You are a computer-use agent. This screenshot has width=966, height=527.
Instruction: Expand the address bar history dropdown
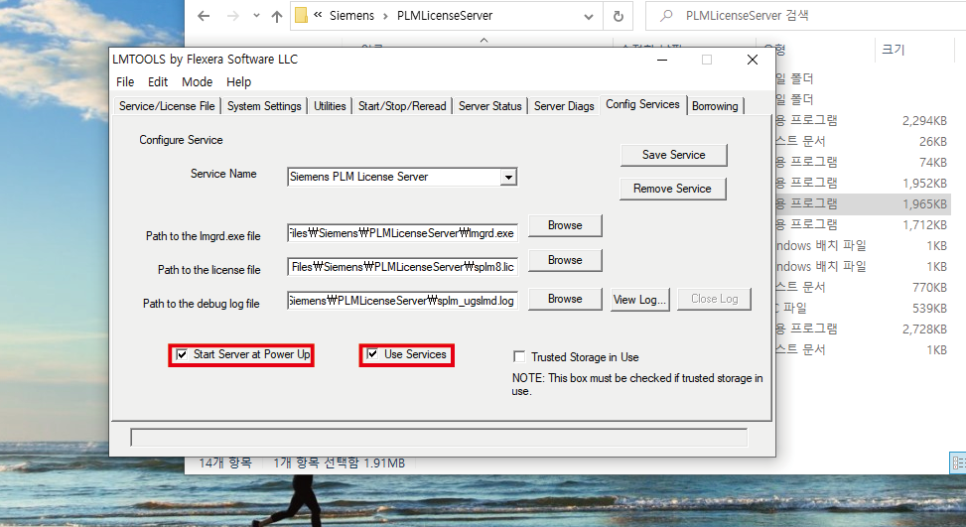click(x=588, y=17)
